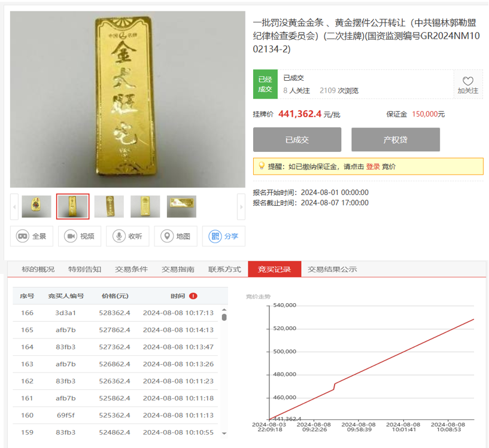Go to previous thumbnails with left arrow
This screenshot has width=489, height=448.
click(14, 206)
